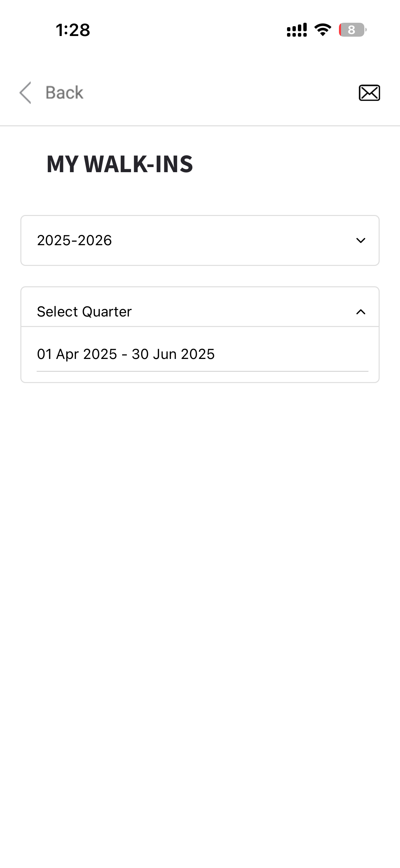Viewport: 400px width, 868px height.
Task: Click the Wi-Fi status icon
Action: (323, 30)
